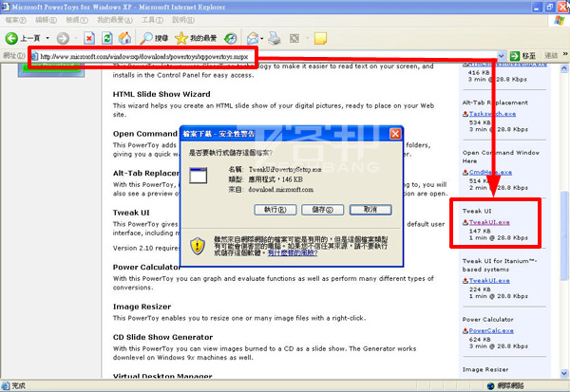
Task: Click the CmdHere.exe download link
Action: pos(490,172)
